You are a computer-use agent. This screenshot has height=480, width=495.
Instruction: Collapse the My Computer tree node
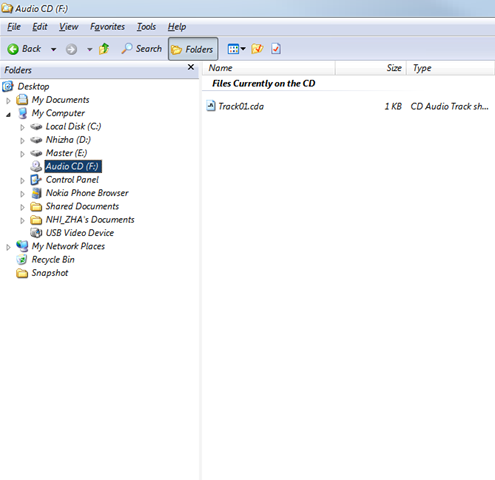click(8, 114)
